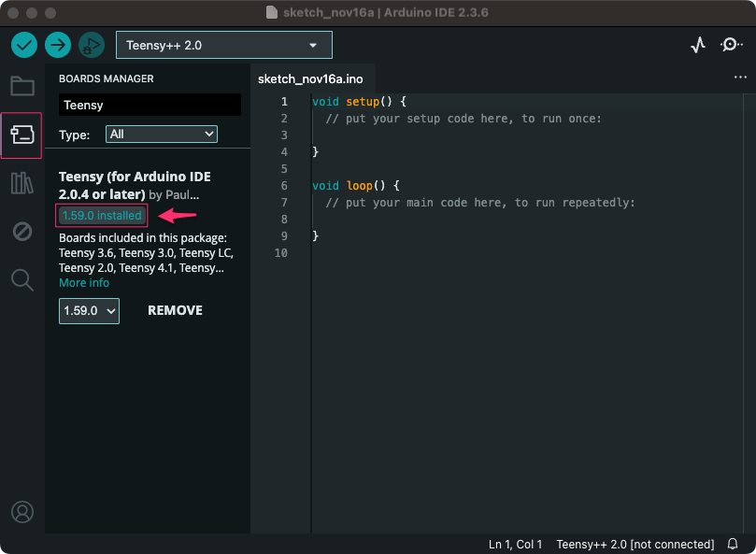Open the Sketchbook folder sidebar icon
Viewport: 756px width, 554px height.
coord(22,86)
